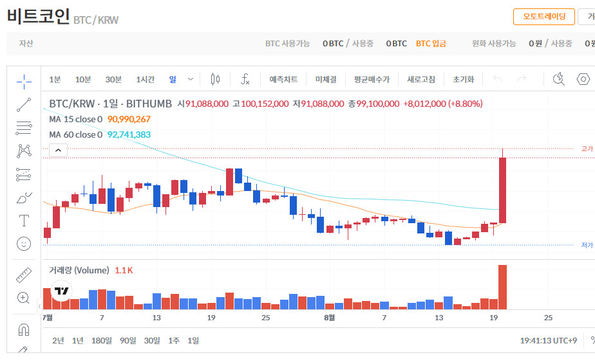The height and width of the screenshot is (364, 595).
Task: Toggle the magnet snap mode
Action: point(24,329)
